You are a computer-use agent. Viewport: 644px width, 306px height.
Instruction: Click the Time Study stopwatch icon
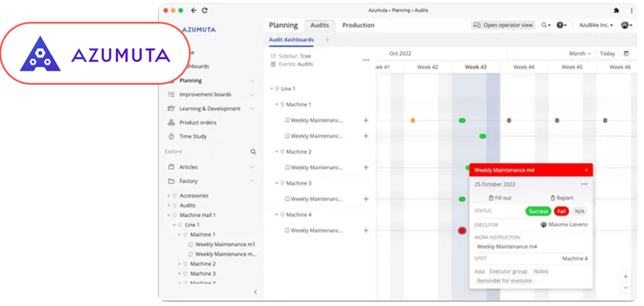click(x=172, y=137)
